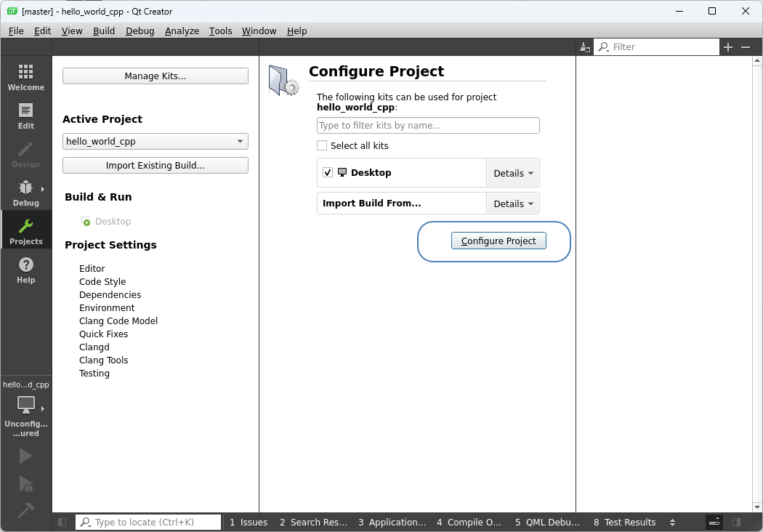763x532 pixels.
Task: Open the Tools menu
Action: pyautogui.click(x=220, y=31)
